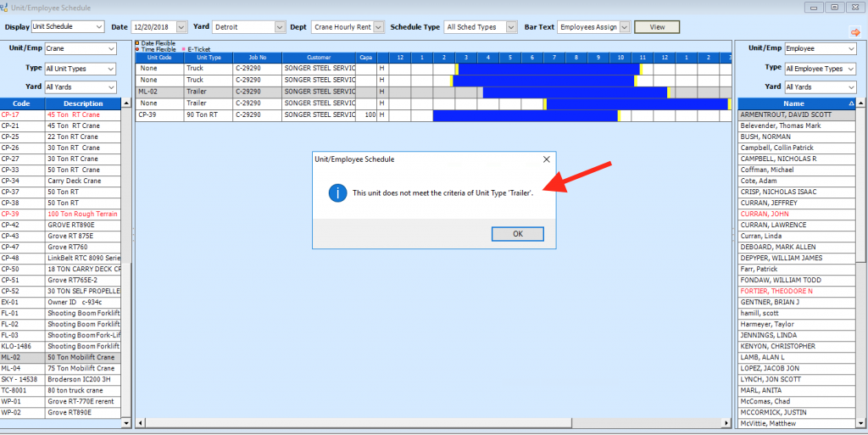Select the TC-8001 80 ton truck crane row
Image resolution: width=868 pixels, height=435 pixels.
(60, 390)
